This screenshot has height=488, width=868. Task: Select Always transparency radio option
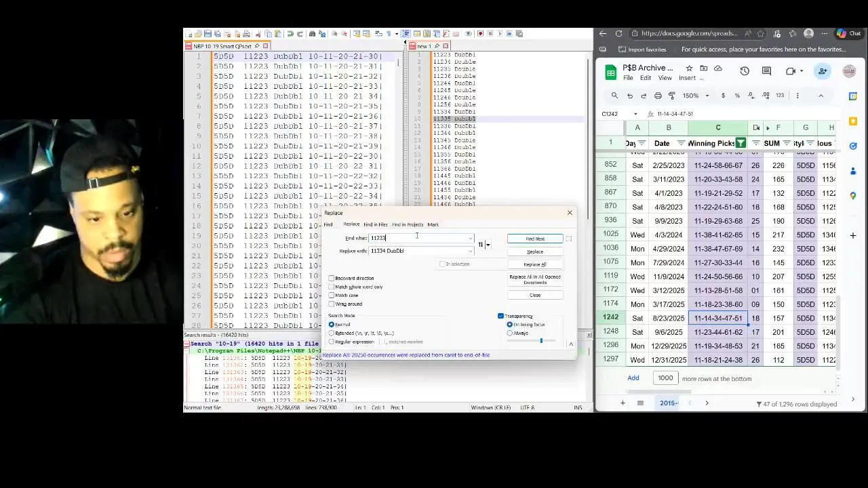[510, 333]
